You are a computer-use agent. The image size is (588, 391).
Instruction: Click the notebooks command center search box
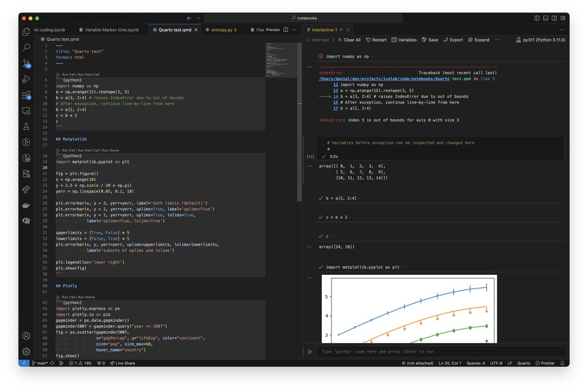coord(303,18)
